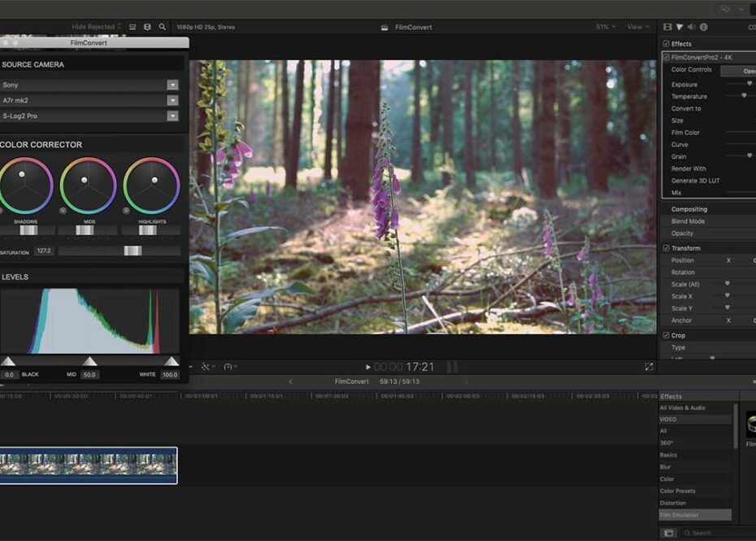Image resolution: width=756 pixels, height=541 pixels.
Task: Reset the Mids color wheel
Action: (63, 211)
